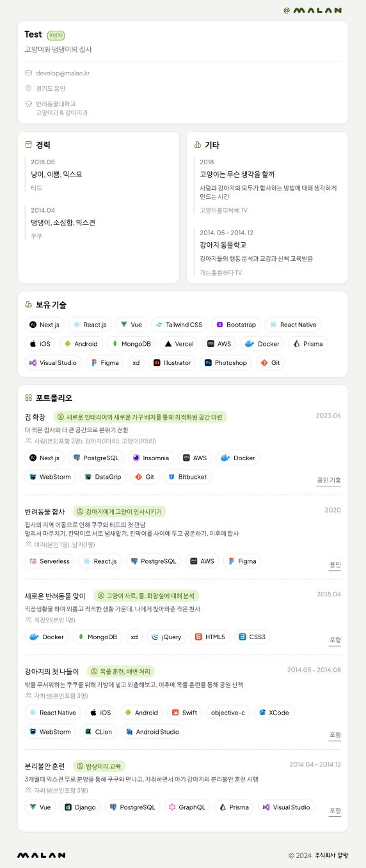Click the 포트폴리오 grid icon
This screenshot has width=366, height=868.
pyautogui.click(x=28, y=398)
